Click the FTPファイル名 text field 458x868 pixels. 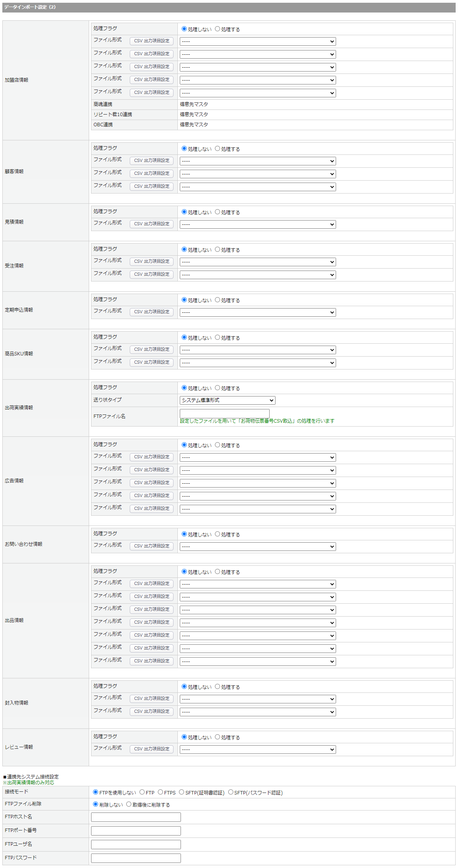pos(224,413)
